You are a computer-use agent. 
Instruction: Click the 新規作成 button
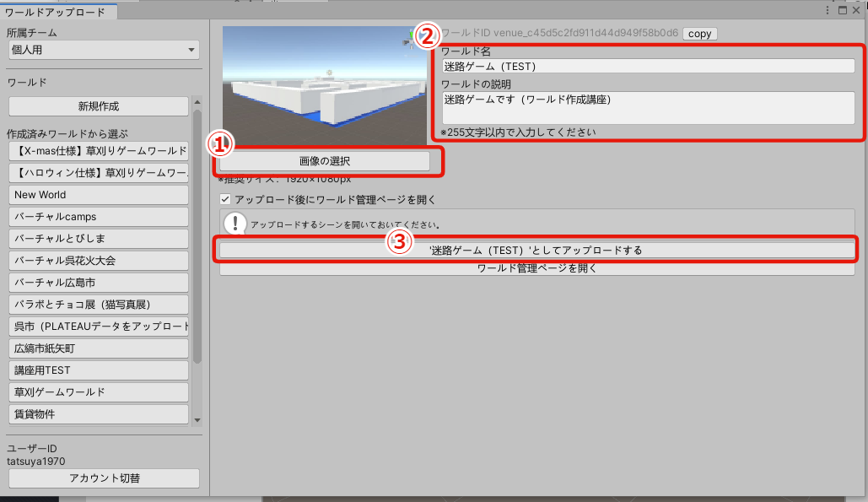pyautogui.click(x=98, y=105)
